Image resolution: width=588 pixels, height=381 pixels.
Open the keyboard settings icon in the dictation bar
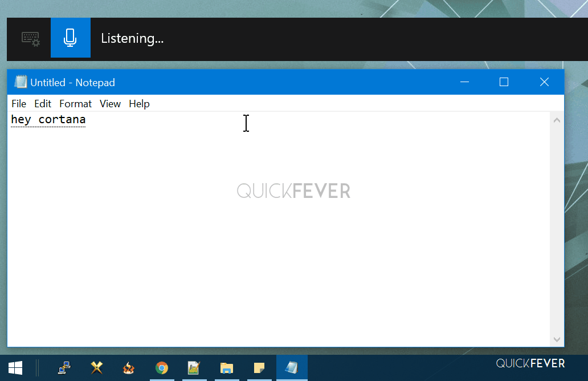click(31, 39)
